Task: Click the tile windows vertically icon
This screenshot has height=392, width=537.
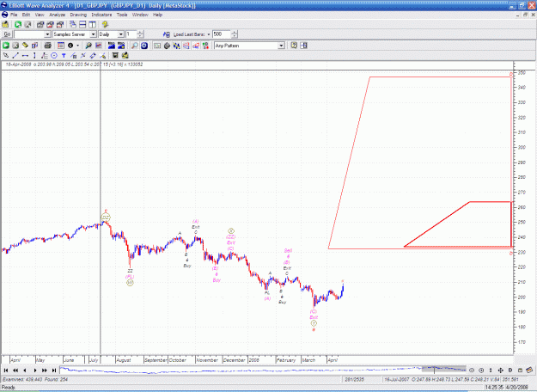Action: [x=92, y=24]
